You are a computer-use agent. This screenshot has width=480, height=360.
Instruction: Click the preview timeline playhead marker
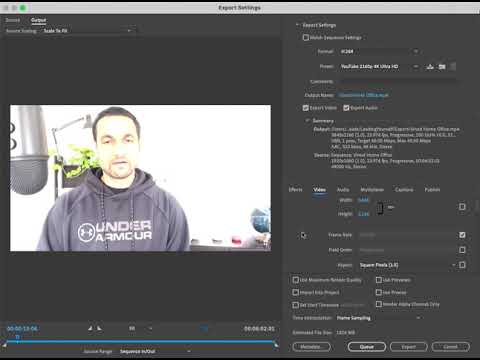click(18, 337)
